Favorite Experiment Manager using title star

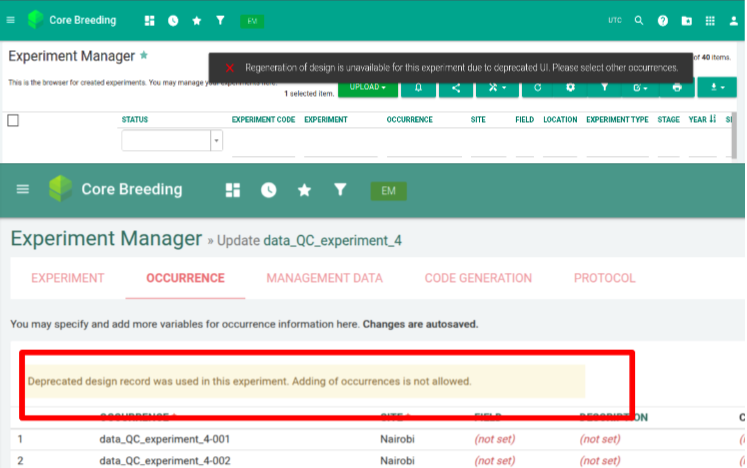(x=144, y=56)
